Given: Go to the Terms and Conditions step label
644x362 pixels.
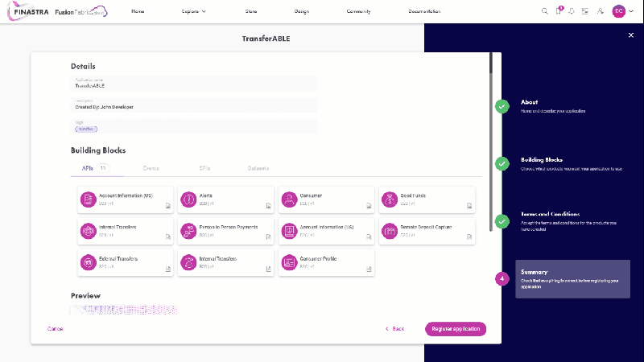Looking at the screenshot, I should click(550, 214).
